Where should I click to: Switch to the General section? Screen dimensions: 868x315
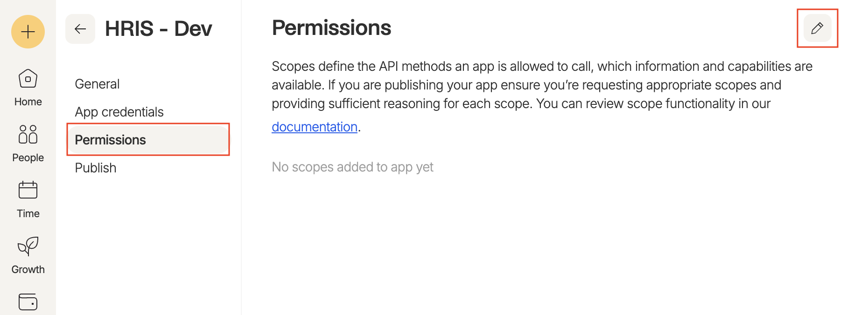(97, 84)
